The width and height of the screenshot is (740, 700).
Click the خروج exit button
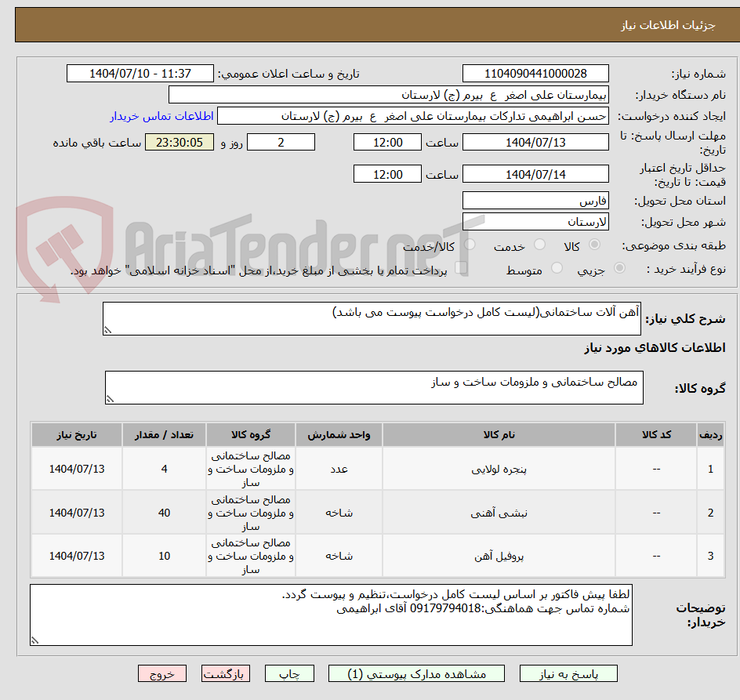click(162, 673)
